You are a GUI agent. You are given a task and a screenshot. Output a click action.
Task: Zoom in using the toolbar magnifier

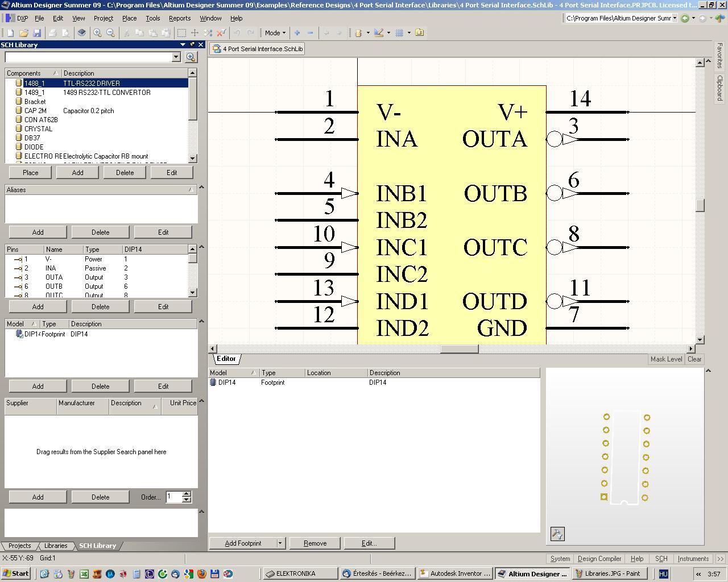click(98, 33)
